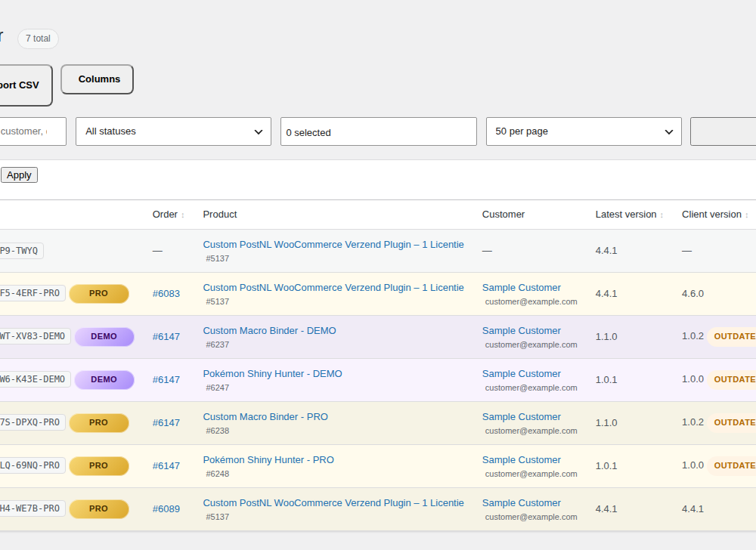Open Sample Customer link for order #6083

pyautogui.click(x=521, y=288)
